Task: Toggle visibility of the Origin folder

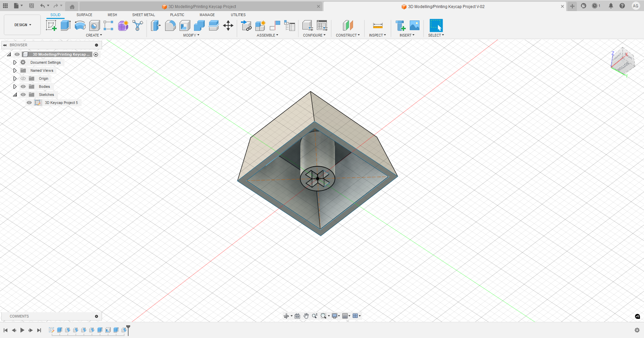Action: pos(23,78)
